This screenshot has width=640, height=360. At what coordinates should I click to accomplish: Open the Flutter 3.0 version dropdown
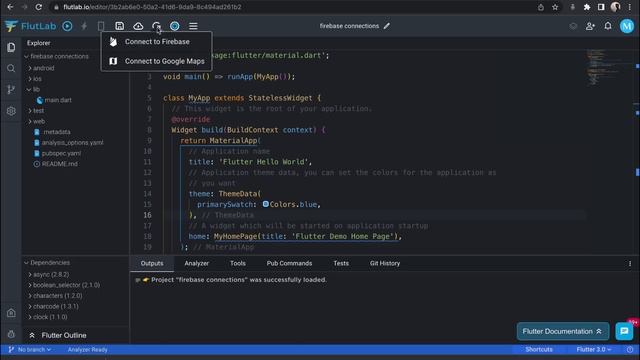[593, 350]
